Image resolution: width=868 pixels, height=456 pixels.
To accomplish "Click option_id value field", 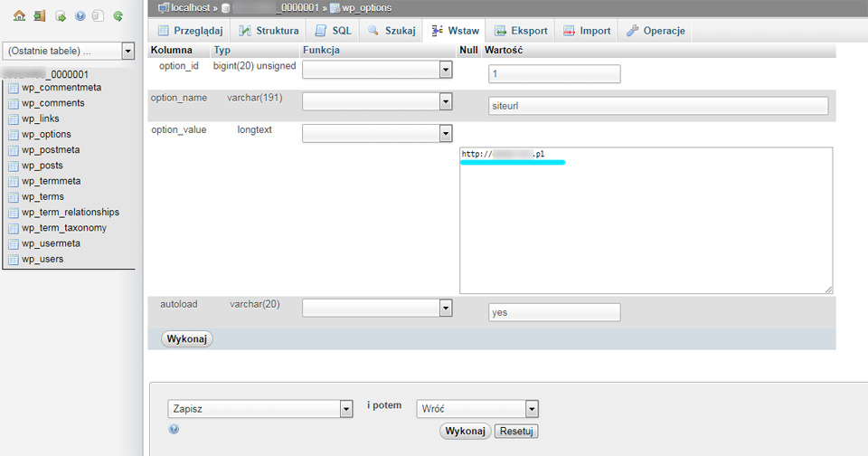I will [554, 73].
